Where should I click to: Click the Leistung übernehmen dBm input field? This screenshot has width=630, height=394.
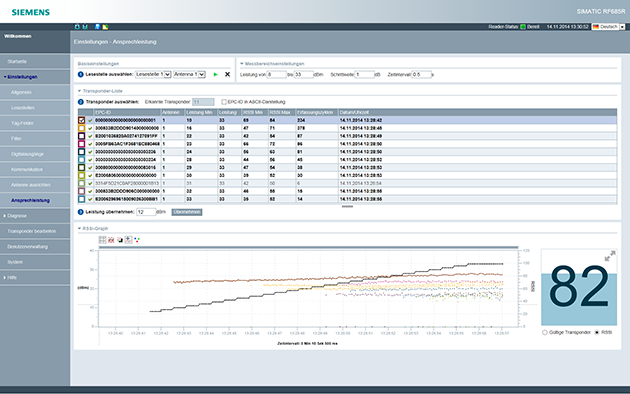tap(146, 212)
